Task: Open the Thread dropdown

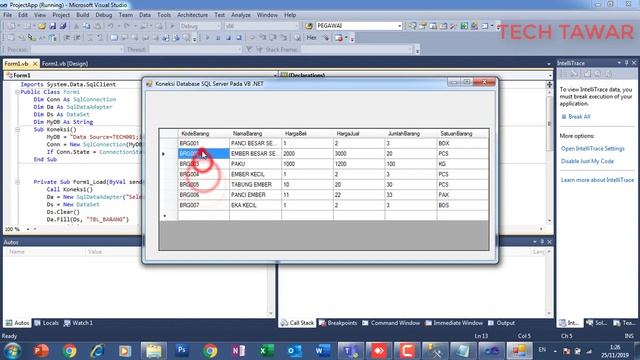Action: tap(240, 49)
